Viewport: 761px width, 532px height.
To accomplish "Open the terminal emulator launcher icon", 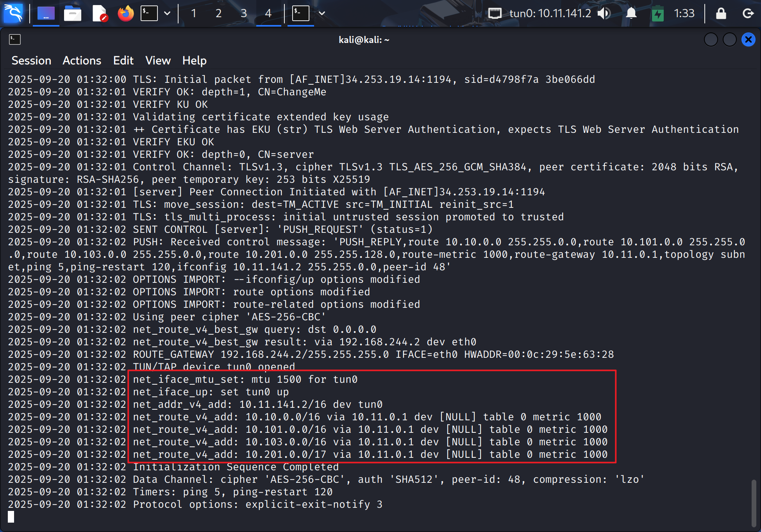I will pyautogui.click(x=149, y=13).
